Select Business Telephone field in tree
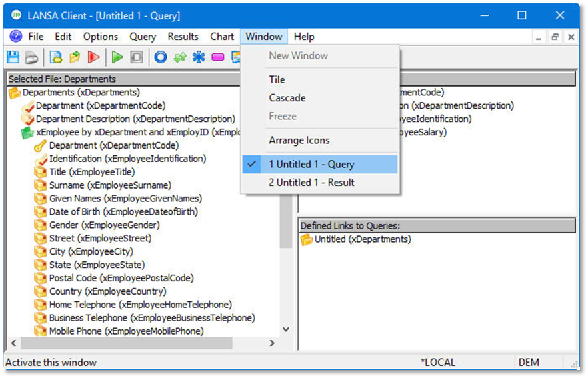Image resolution: width=588 pixels, height=378 pixels. tap(152, 318)
